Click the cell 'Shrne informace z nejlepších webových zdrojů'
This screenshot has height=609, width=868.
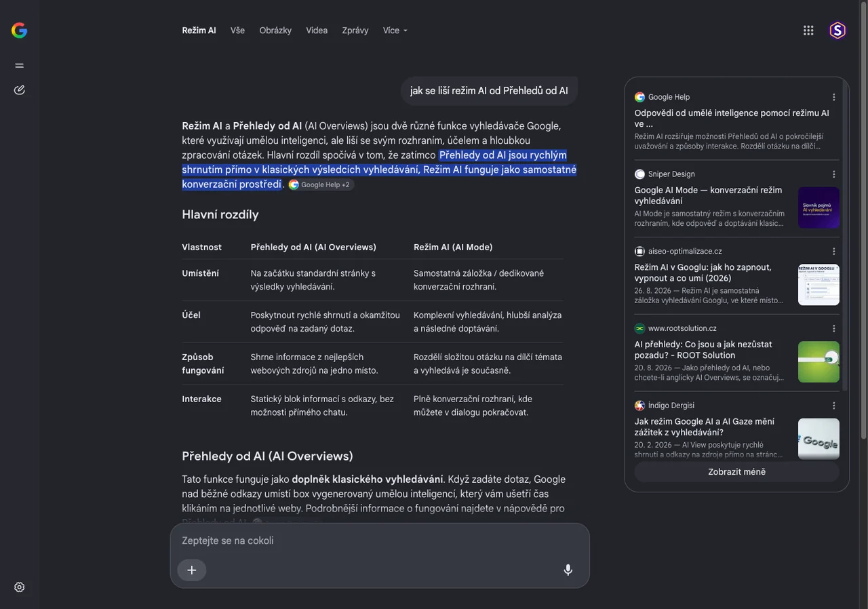tap(314, 364)
